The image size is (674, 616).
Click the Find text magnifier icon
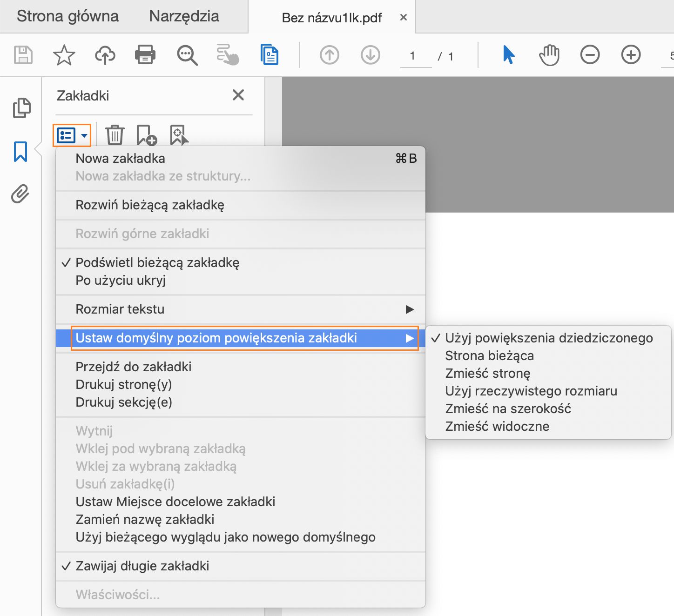(x=187, y=55)
